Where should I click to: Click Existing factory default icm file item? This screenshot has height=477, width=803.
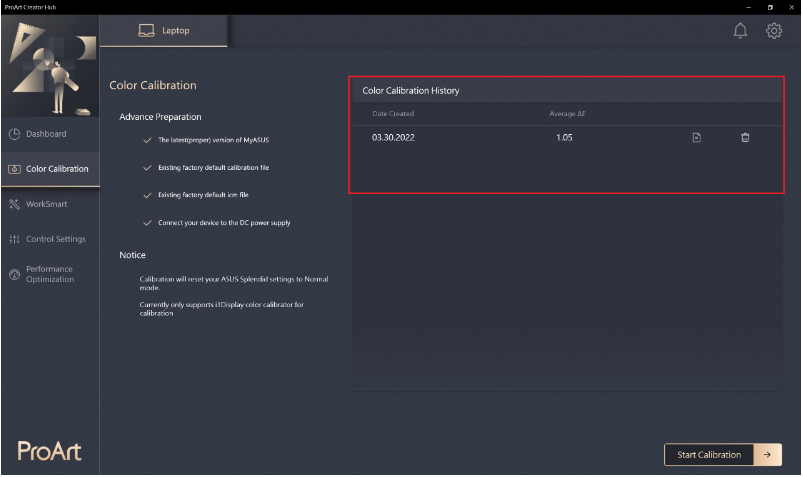pos(203,195)
